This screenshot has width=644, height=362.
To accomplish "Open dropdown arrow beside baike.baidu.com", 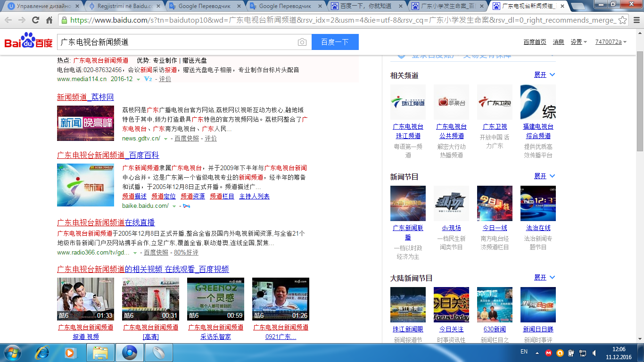I will (174, 206).
